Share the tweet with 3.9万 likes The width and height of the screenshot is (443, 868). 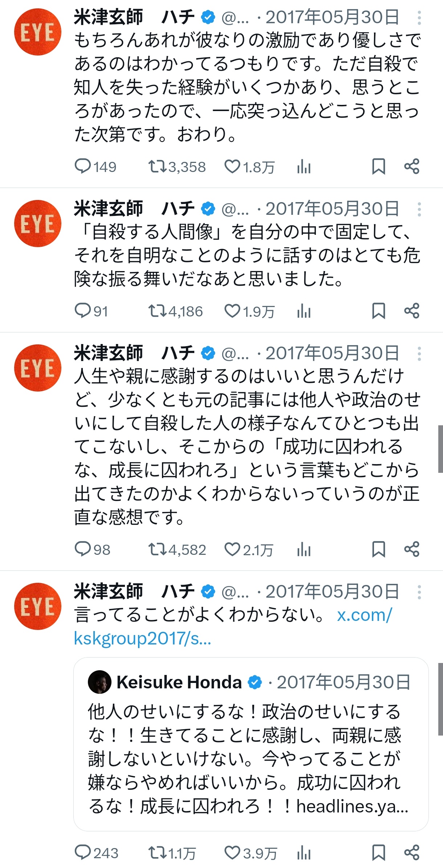tap(412, 853)
